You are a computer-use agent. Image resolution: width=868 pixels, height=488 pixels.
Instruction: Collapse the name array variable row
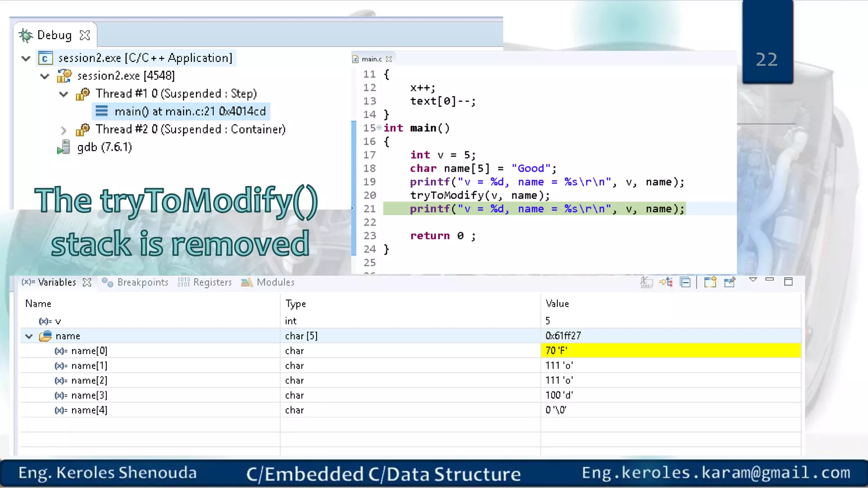point(29,336)
